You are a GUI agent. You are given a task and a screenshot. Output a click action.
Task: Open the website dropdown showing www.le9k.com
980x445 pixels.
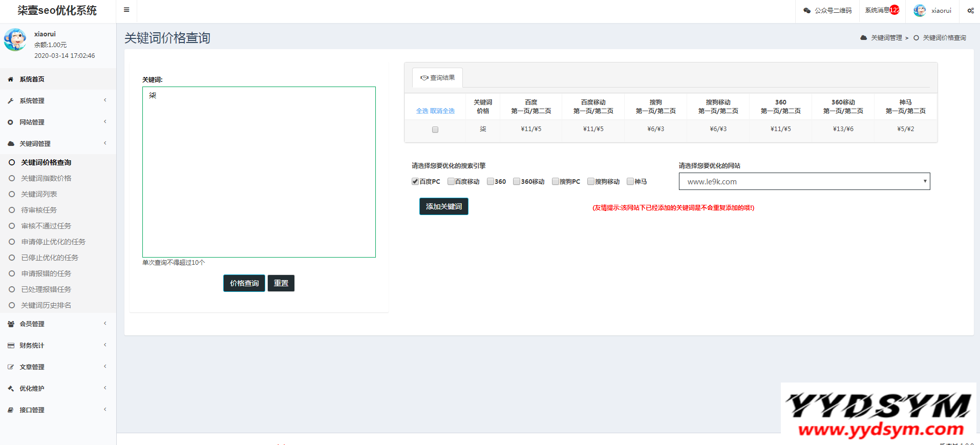(x=804, y=181)
